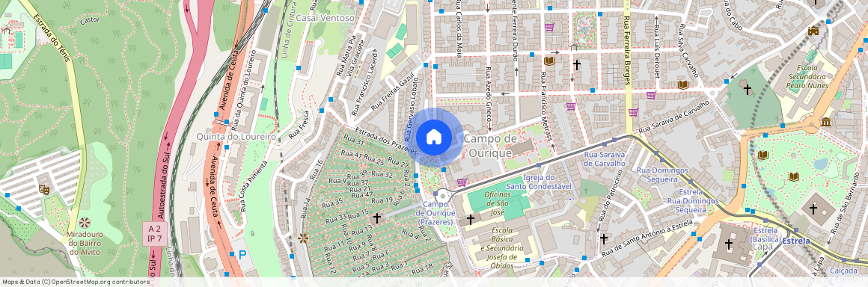The width and height of the screenshot is (868, 287).
Task: Select the castle icon near Rua do Cabo
Action: pos(813,31)
